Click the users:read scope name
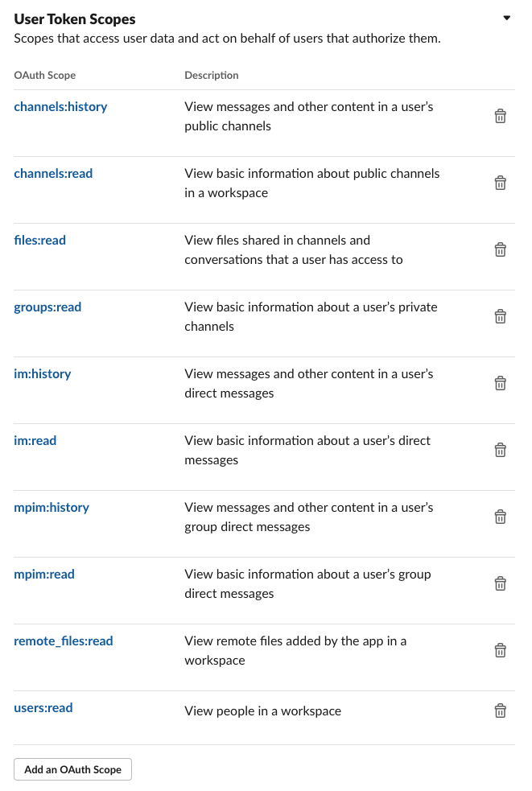 43,707
